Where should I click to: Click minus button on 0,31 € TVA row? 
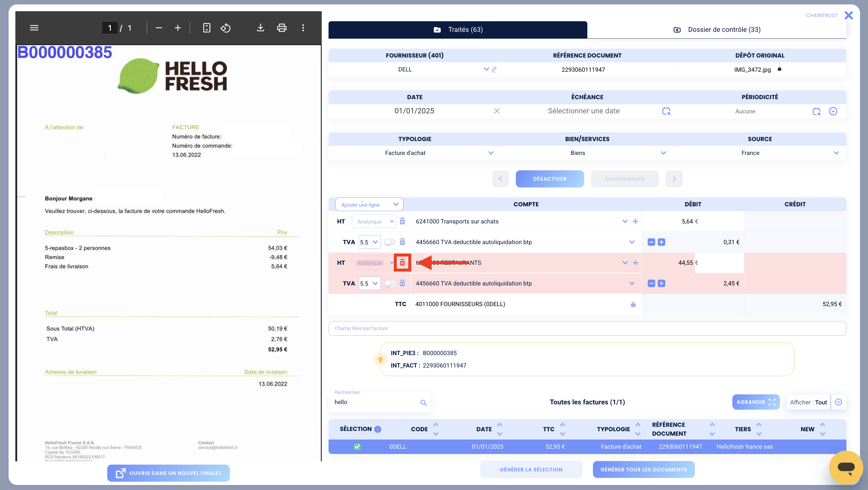(651, 242)
